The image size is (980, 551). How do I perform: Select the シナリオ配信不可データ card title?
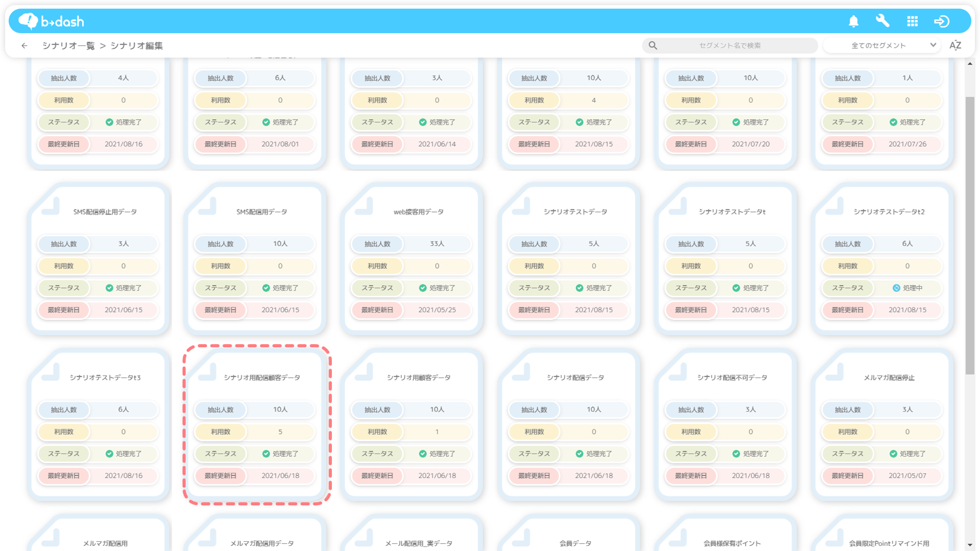(732, 378)
